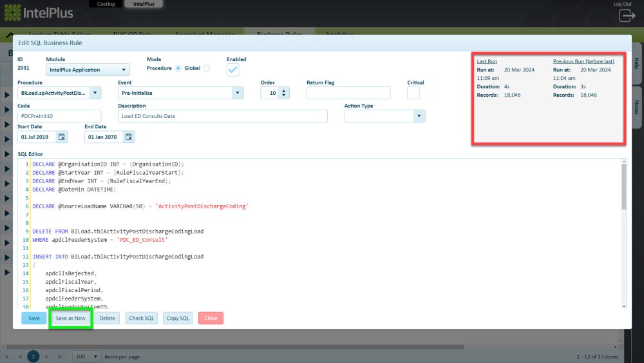Decrease the Order value with the down arrow
This screenshot has width=644, height=363.
click(x=284, y=95)
